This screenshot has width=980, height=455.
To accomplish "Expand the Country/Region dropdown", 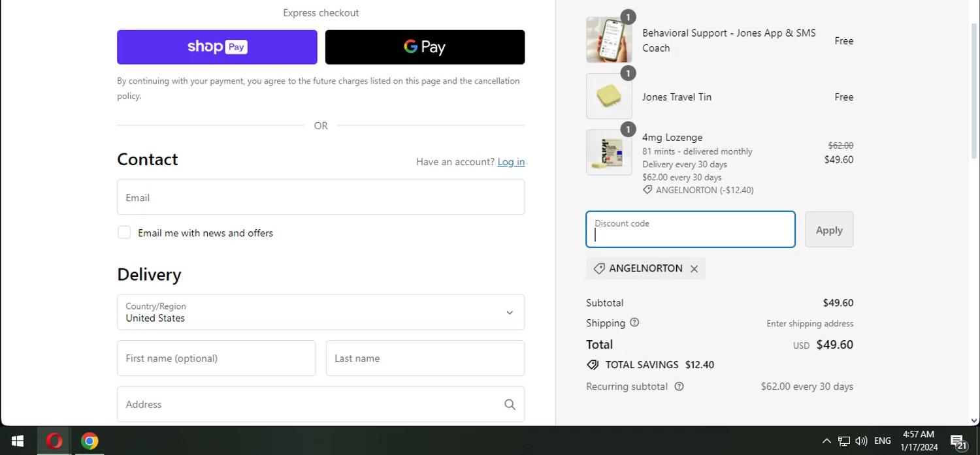I will pyautogui.click(x=320, y=312).
